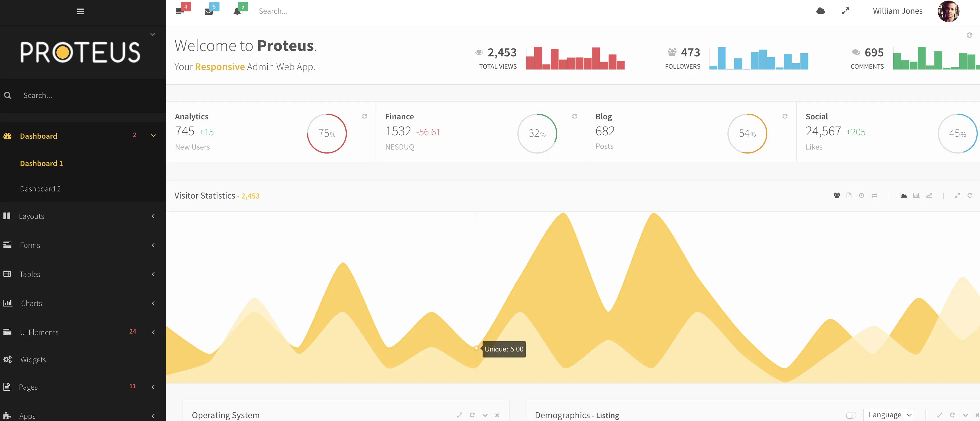Expand the Charts chevron

pyautogui.click(x=153, y=303)
